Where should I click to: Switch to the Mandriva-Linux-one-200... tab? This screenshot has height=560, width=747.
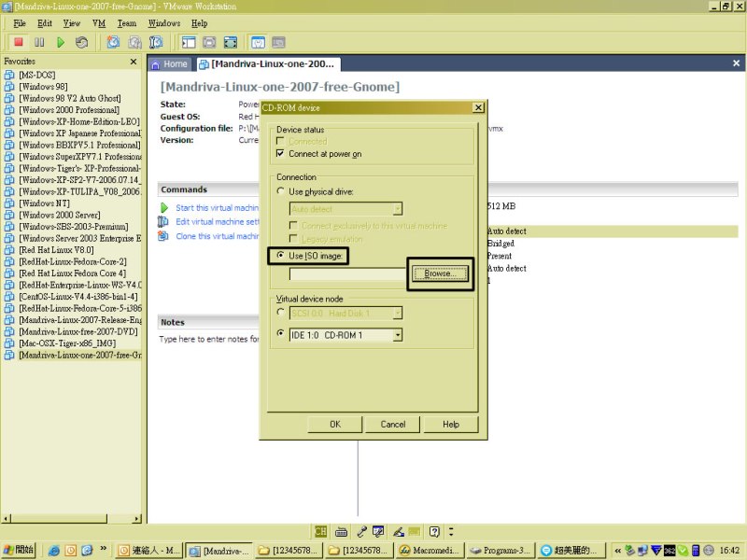click(268, 64)
